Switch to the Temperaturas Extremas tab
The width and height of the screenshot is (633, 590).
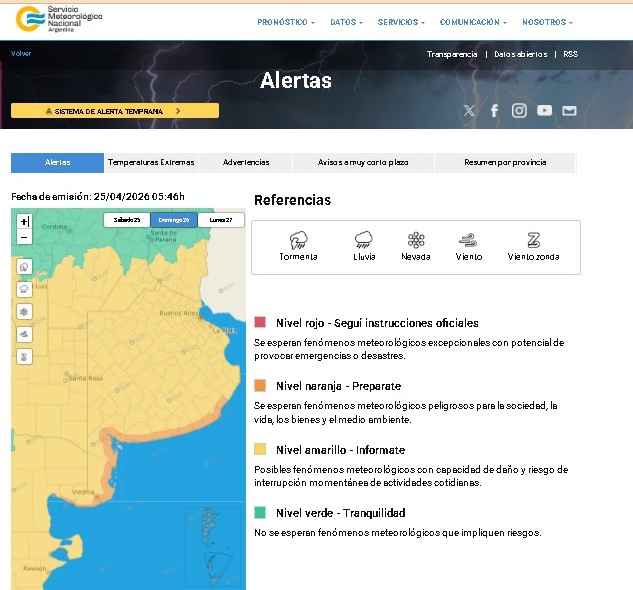click(151, 162)
